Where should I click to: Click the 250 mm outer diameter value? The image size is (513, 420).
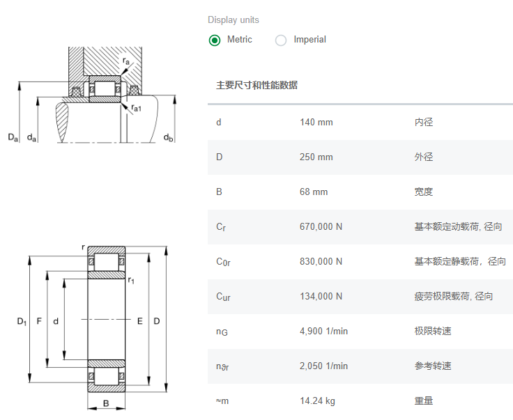316,157
